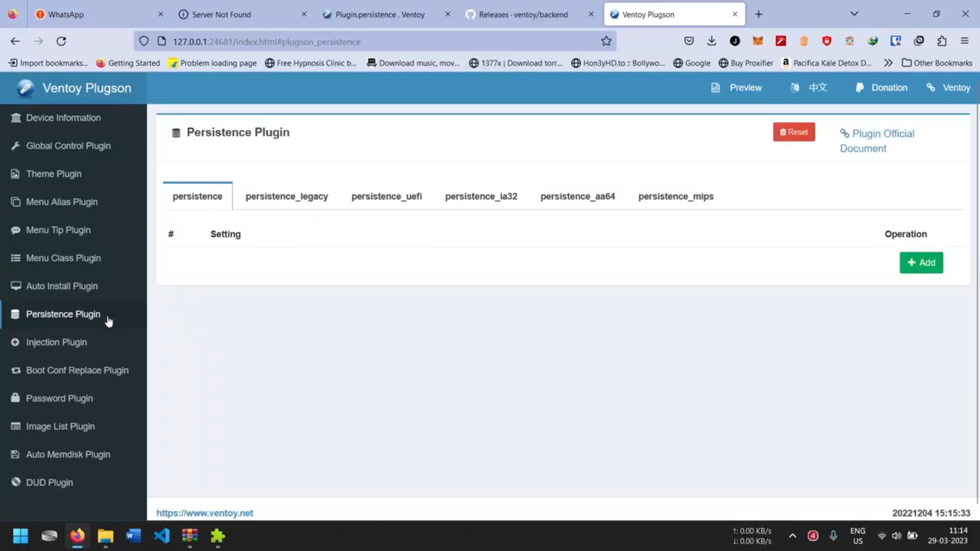The height and width of the screenshot is (551, 980).
Task: Open the Device Information section
Action: coord(63,117)
